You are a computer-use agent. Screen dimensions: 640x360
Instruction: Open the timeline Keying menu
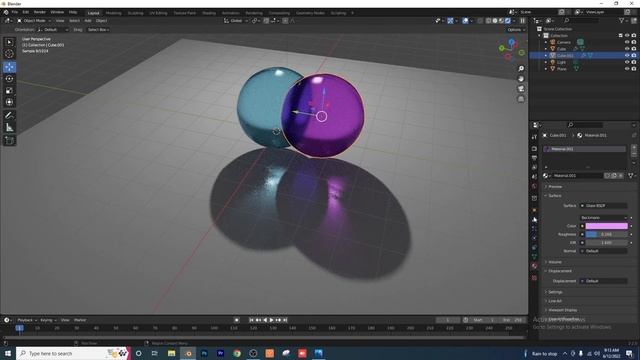tap(48, 320)
